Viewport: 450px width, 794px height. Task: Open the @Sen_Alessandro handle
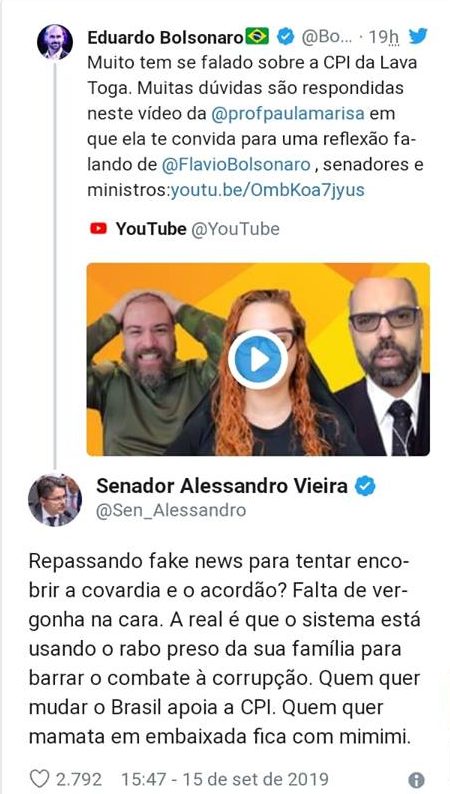171,510
